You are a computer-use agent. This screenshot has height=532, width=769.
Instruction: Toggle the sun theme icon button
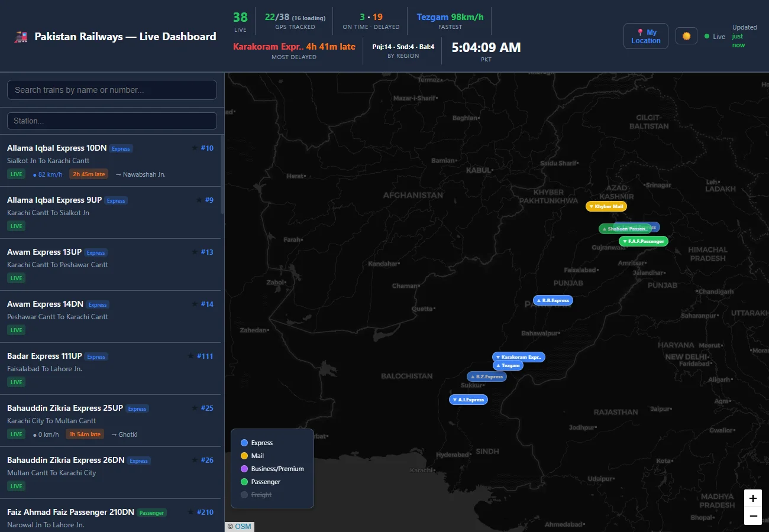(x=686, y=36)
